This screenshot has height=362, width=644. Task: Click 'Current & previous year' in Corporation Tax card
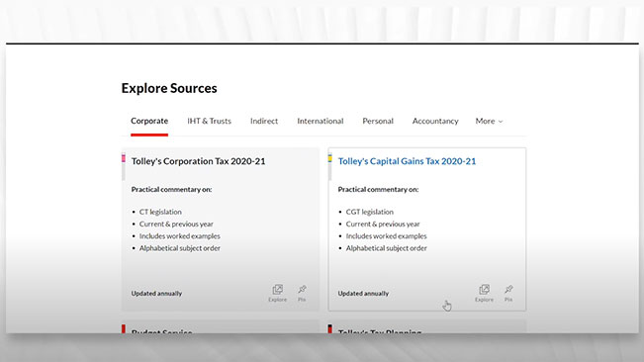coord(176,225)
